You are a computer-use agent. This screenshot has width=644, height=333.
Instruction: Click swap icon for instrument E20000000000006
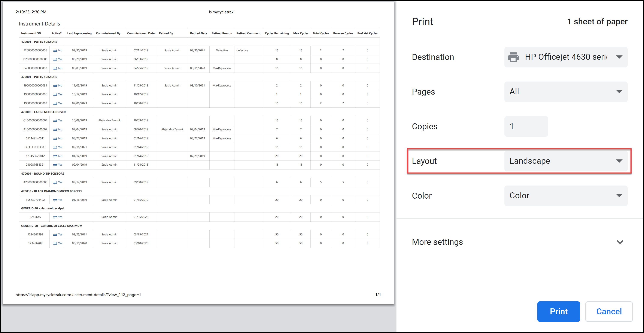tap(55, 51)
